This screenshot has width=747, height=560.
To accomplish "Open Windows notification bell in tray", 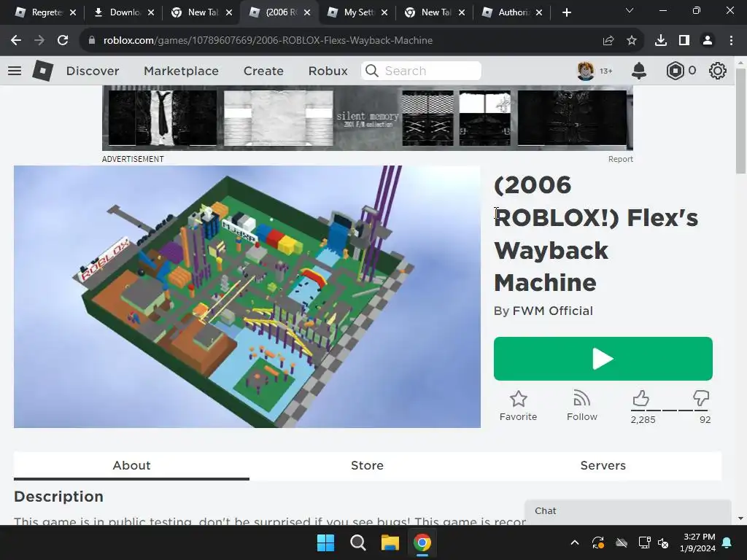I will (727, 542).
